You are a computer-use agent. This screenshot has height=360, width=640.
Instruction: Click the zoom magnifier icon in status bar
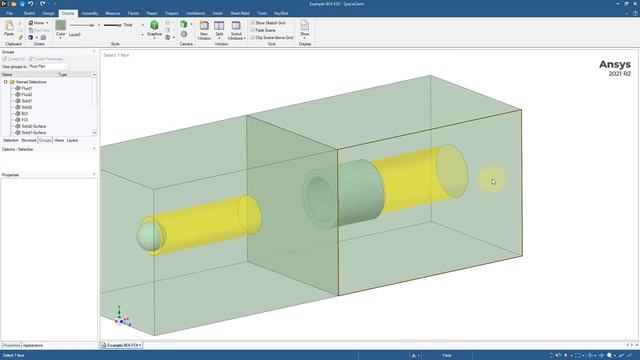tap(609, 356)
